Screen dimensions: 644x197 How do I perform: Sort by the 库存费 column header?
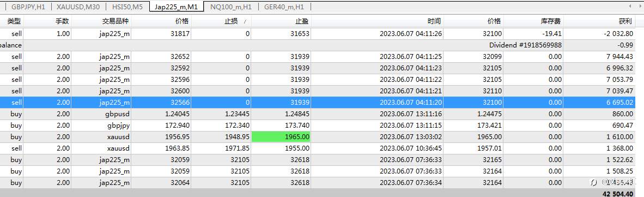551,21
